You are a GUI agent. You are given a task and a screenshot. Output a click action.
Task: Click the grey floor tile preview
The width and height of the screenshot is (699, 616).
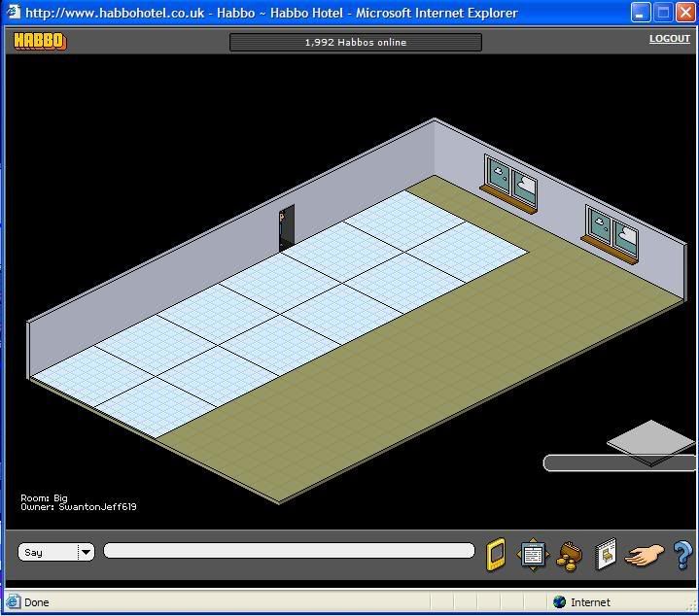click(650, 441)
